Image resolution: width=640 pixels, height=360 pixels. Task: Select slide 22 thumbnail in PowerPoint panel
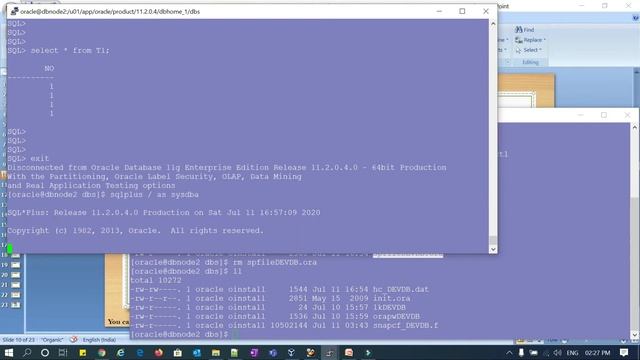click(x=16, y=295)
